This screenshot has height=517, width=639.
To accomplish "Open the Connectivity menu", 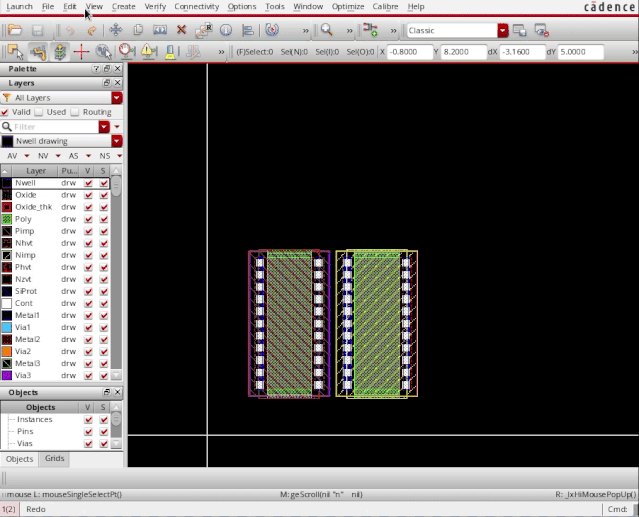I will [196, 6].
